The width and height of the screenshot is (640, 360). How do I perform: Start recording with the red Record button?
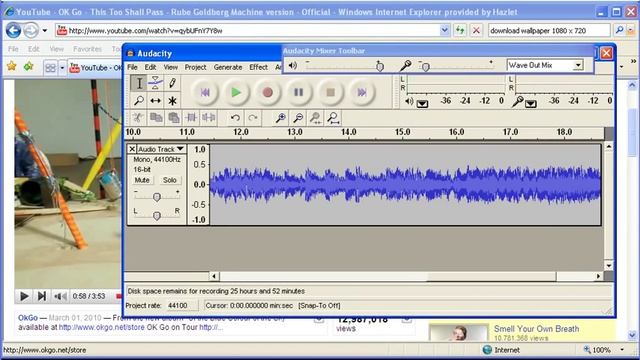(x=267, y=93)
